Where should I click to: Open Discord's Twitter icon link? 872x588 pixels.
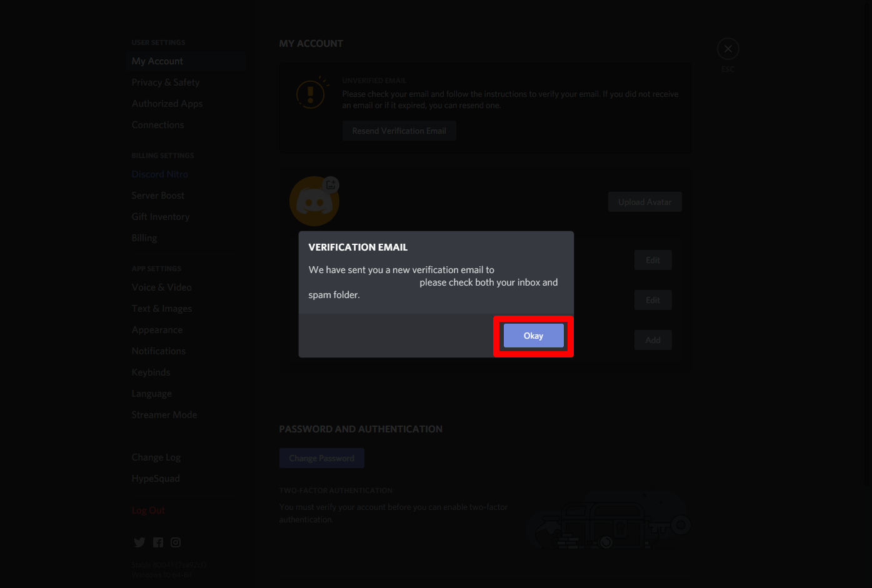click(x=139, y=542)
